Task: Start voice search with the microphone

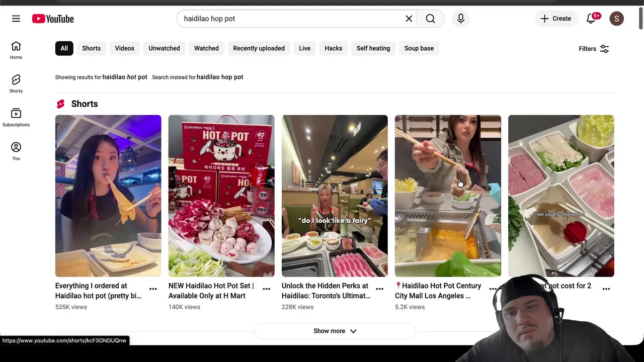Action: tap(461, 19)
